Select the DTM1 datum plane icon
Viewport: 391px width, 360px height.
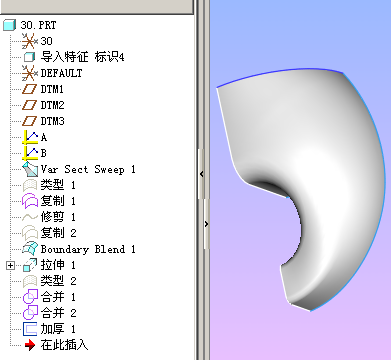click(30, 89)
